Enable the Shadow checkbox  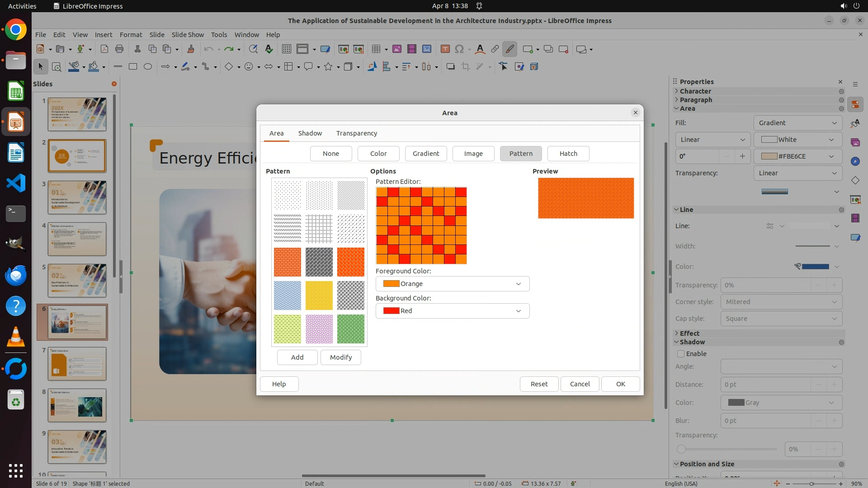click(x=681, y=354)
